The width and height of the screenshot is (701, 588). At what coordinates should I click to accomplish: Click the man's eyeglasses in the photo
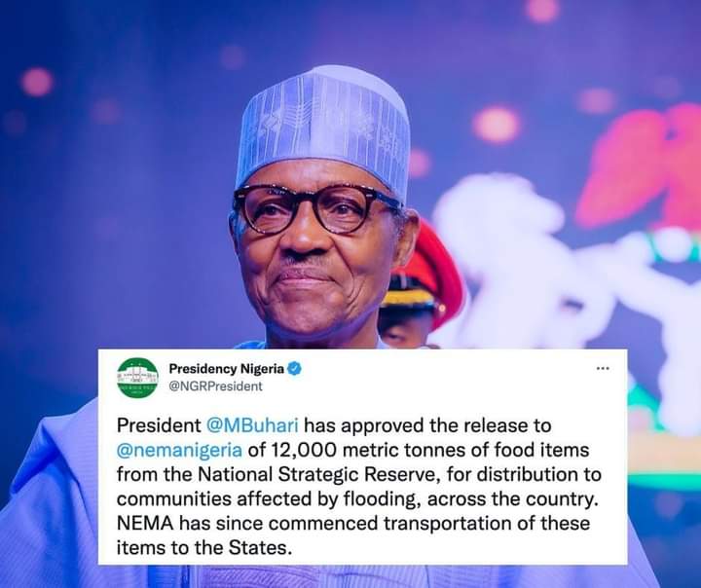[x=315, y=207]
